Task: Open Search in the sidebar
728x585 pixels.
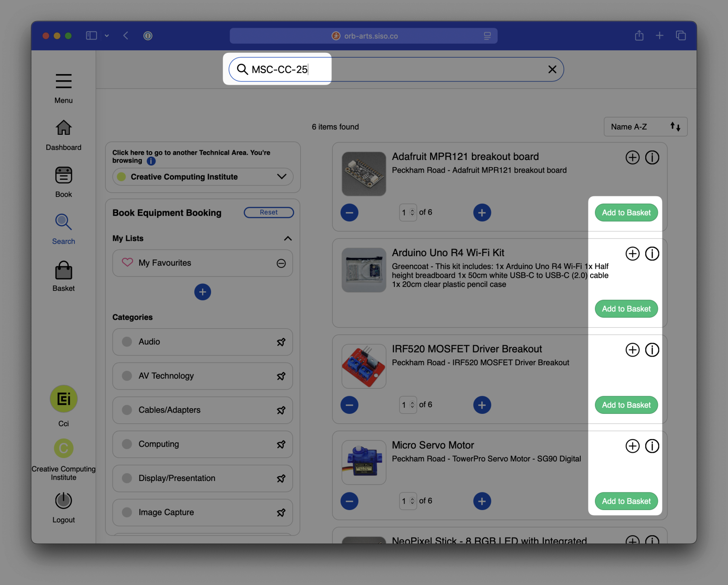Action: 64,222
